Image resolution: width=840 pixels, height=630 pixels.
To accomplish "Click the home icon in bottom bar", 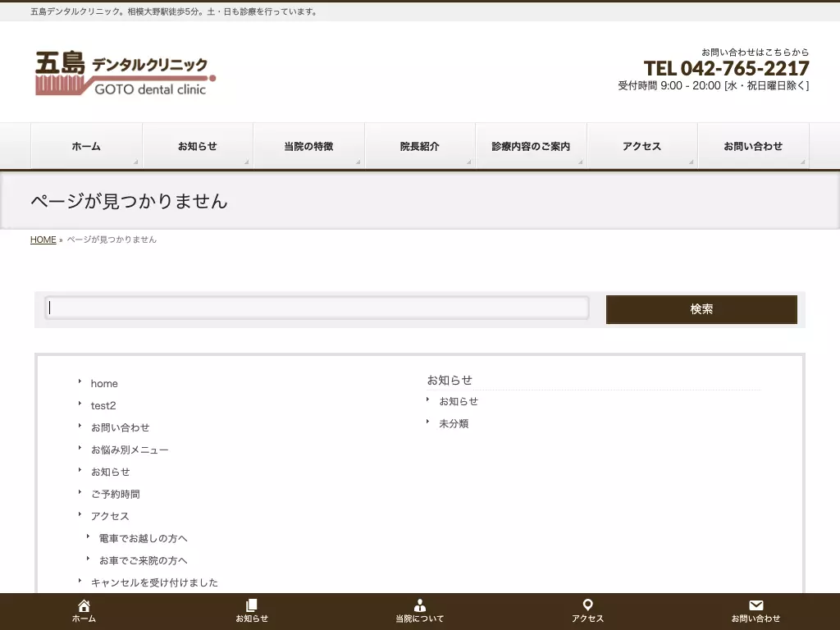I will coord(84,605).
